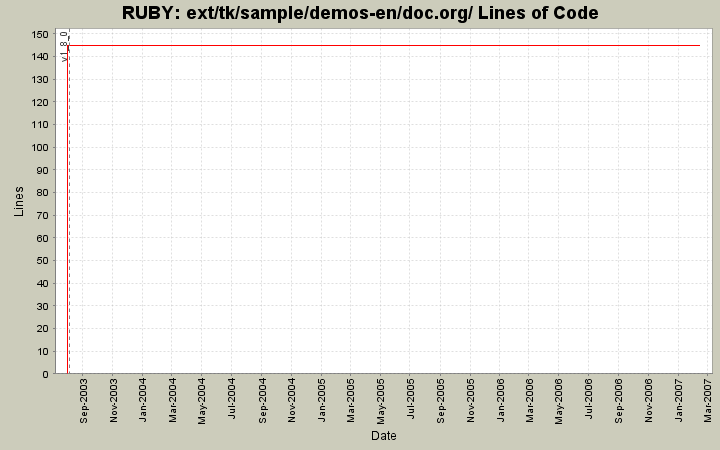Click the May-2004 date tick label
Image resolution: width=720 pixels, height=450 pixels.
[x=202, y=401]
